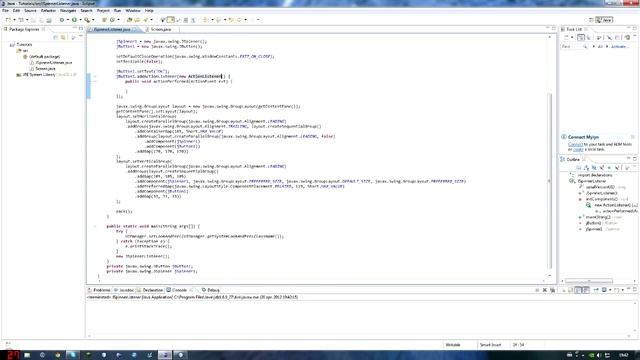This screenshot has width=640, height=360.
Task: Collapse all in Package Explorer toolbar
Action: tap(55, 37)
